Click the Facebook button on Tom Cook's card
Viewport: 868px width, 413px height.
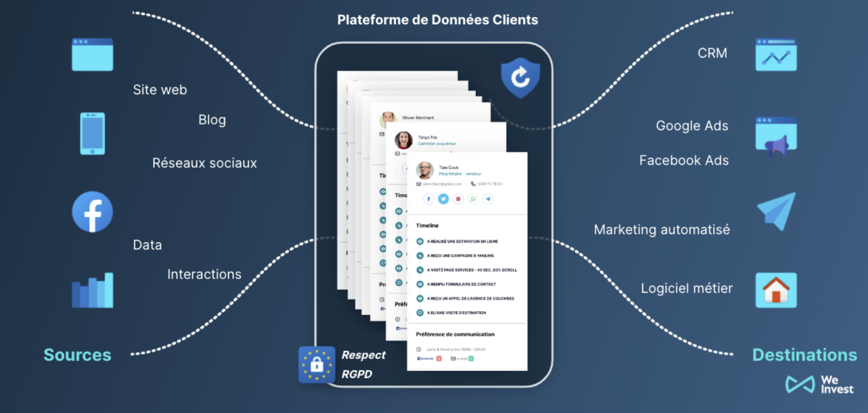click(x=429, y=199)
